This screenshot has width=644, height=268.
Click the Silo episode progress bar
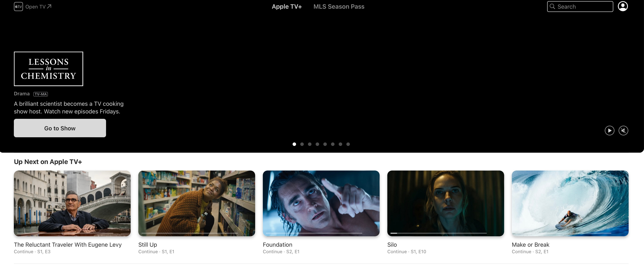(438, 233)
